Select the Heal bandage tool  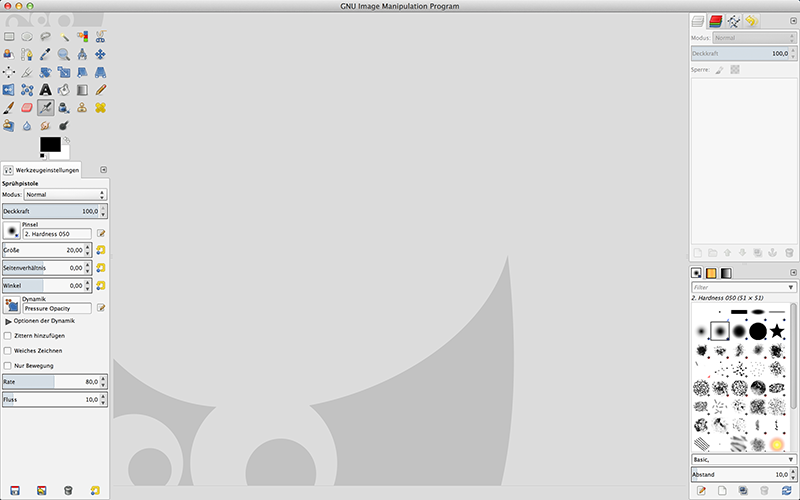click(101, 108)
